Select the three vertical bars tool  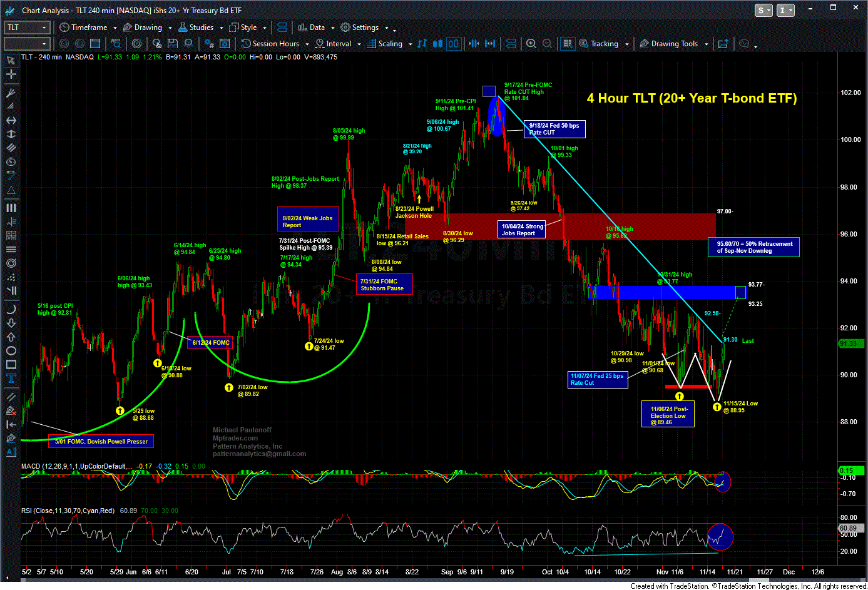click(x=11, y=208)
